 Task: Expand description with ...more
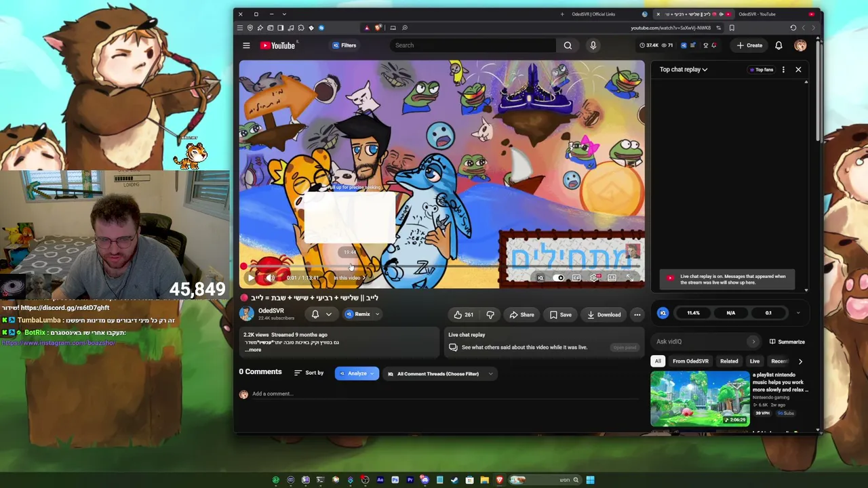253,350
